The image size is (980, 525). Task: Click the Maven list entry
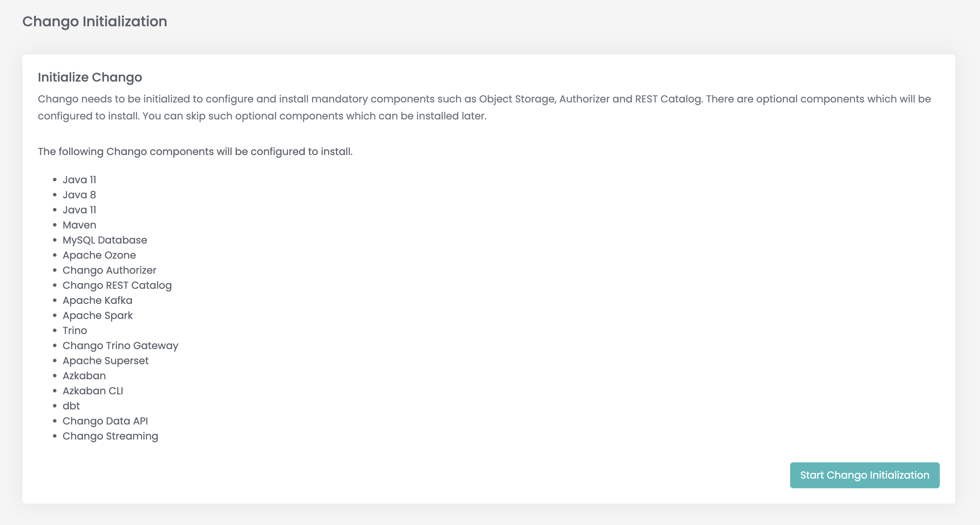click(x=79, y=225)
